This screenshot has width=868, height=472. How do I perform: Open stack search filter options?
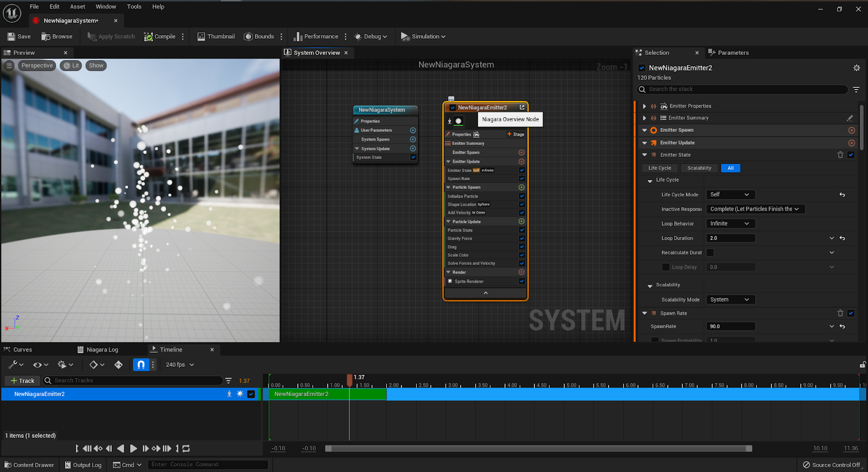click(x=856, y=90)
